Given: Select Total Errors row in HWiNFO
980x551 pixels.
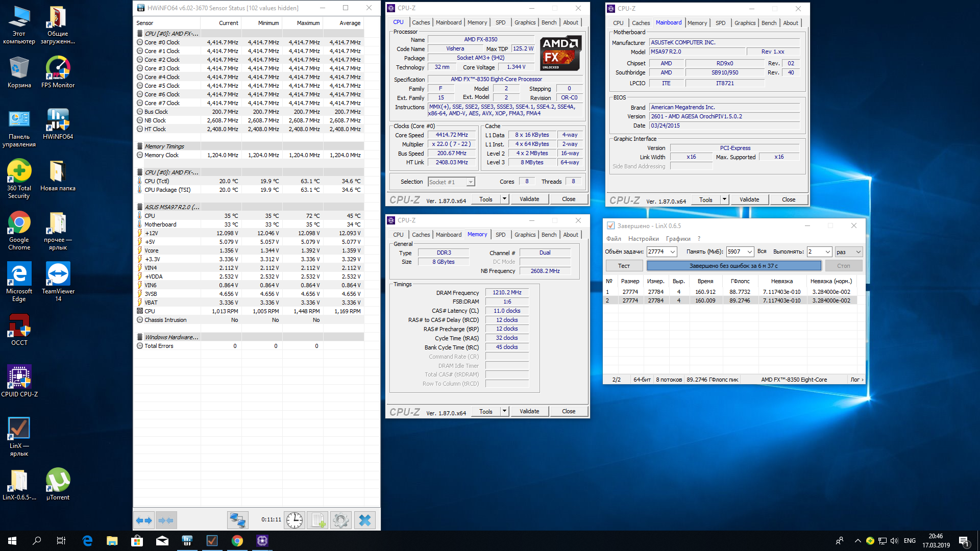Looking at the screenshot, I should coord(159,346).
